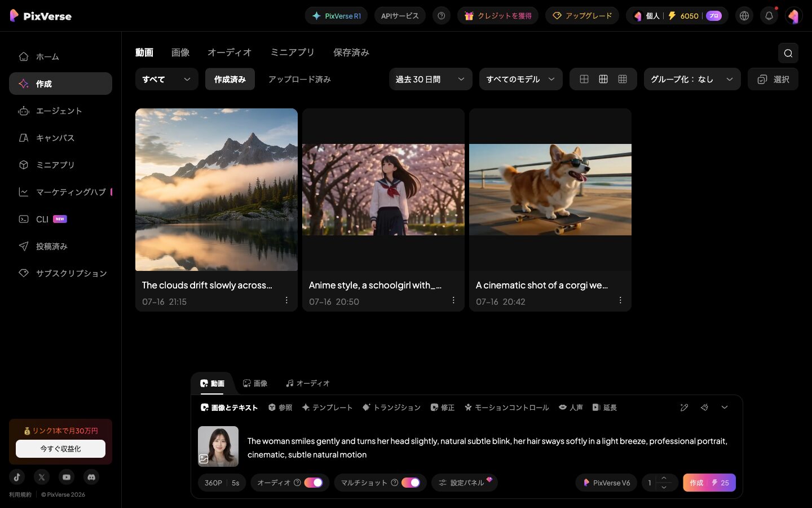
Task: Open the TikTok icon in the sidebar
Action: pos(17,477)
